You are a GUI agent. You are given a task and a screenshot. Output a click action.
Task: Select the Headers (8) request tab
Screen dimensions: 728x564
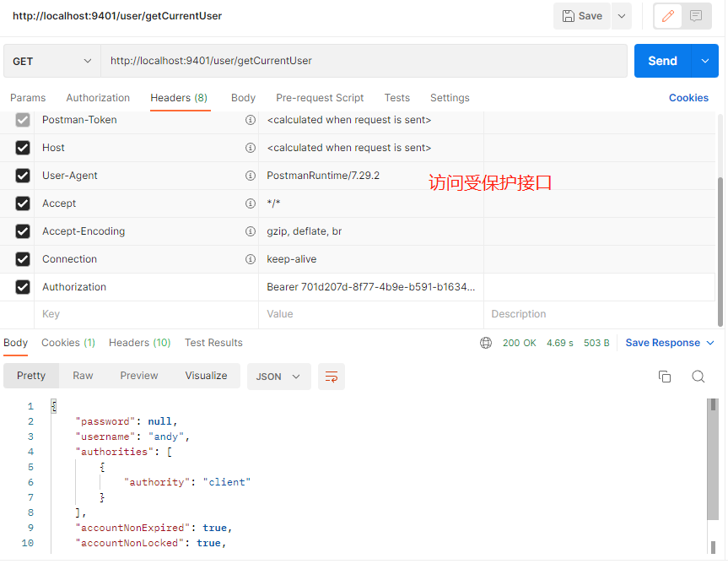(179, 98)
